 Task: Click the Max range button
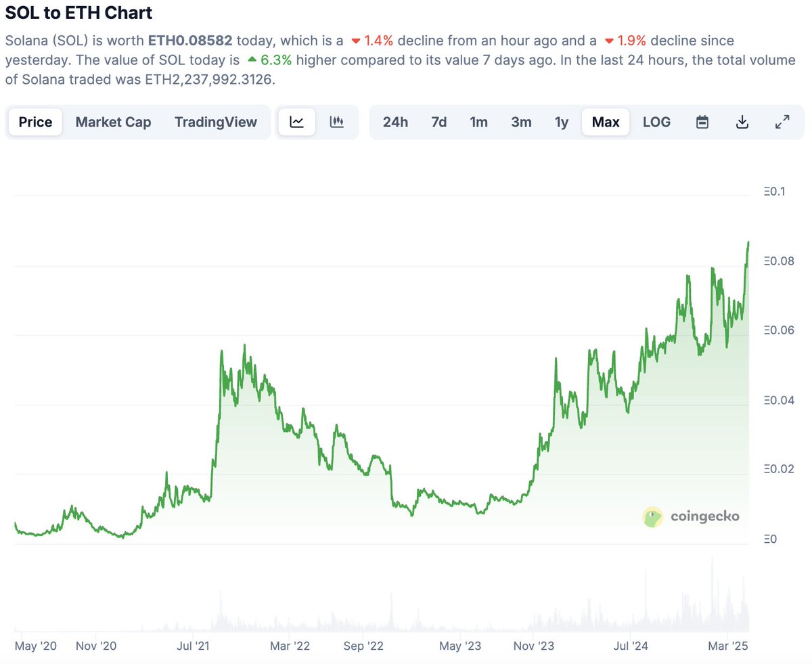tap(605, 122)
